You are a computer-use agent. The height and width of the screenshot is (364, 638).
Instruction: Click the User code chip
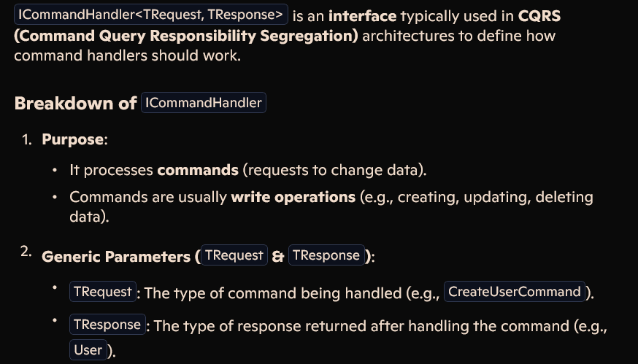[88, 349]
